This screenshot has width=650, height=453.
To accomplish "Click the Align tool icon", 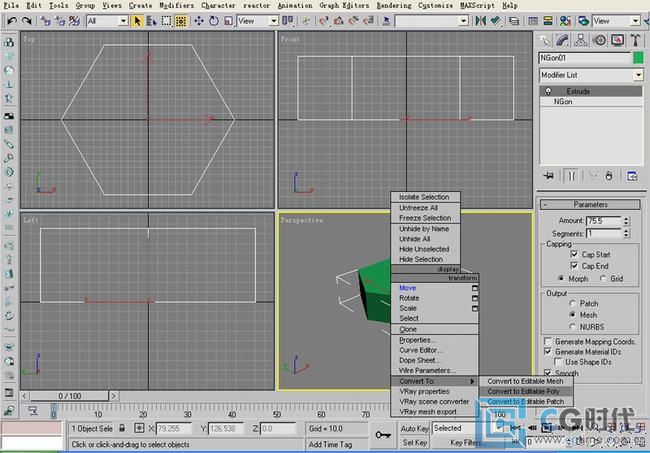I will [x=495, y=21].
